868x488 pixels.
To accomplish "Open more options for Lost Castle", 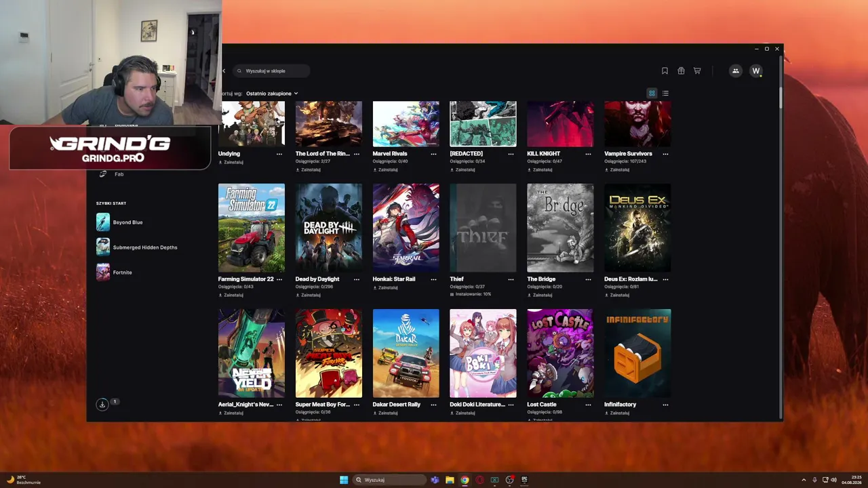I will 588,405.
